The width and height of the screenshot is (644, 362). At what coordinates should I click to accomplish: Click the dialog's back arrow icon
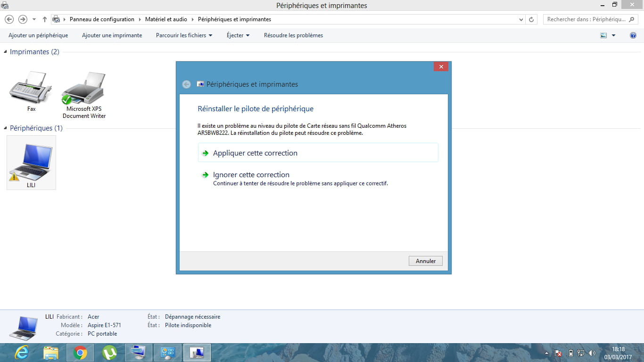click(x=186, y=84)
